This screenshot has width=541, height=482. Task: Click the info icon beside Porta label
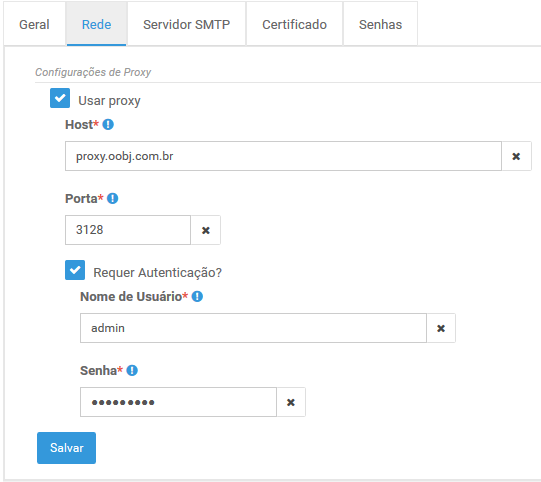pyautogui.click(x=112, y=198)
